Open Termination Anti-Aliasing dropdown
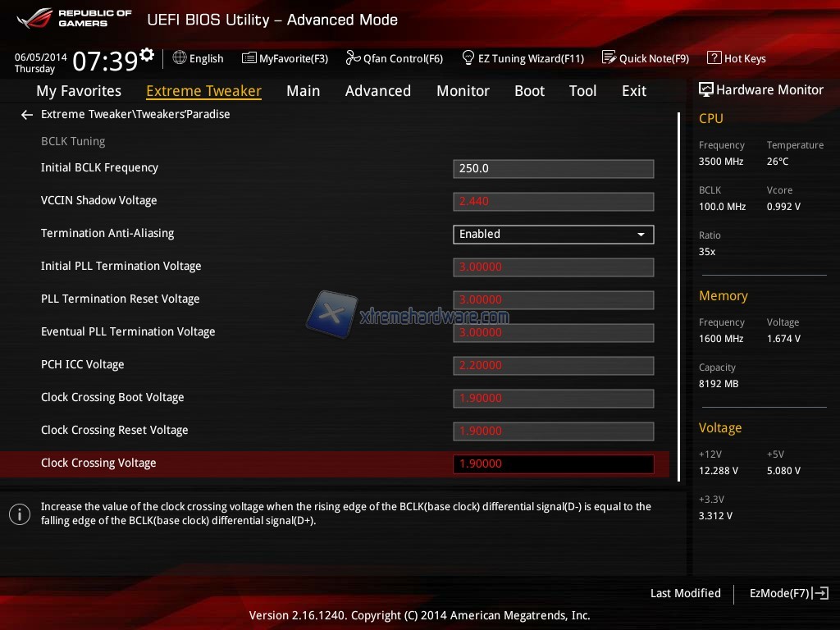 pyautogui.click(x=553, y=235)
